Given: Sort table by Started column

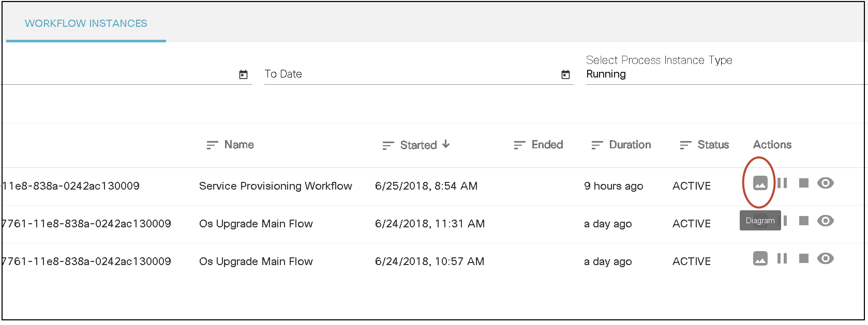Looking at the screenshot, I should tap(418, 145).
